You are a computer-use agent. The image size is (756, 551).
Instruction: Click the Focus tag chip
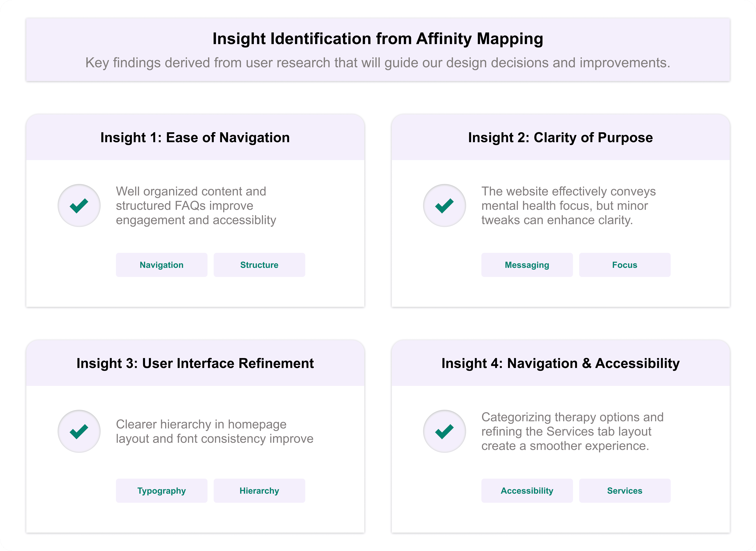pos(625,265)
